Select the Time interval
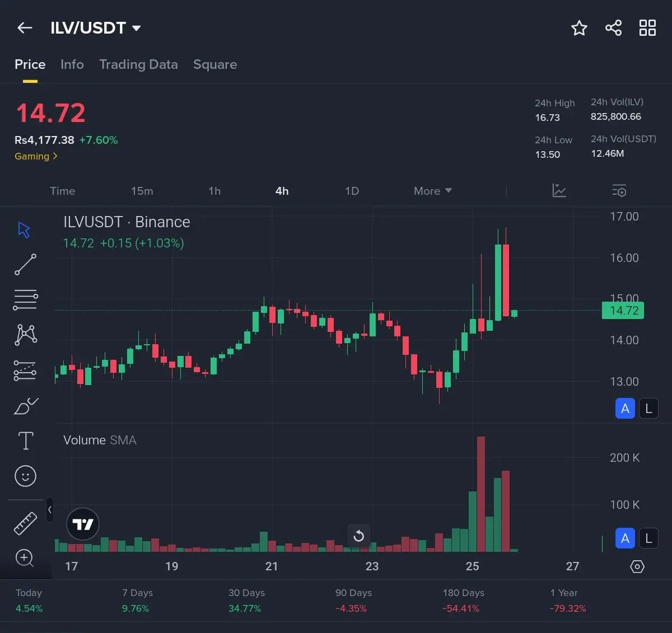The height and width of the screenshot is (633, 672). coord(62,191)
